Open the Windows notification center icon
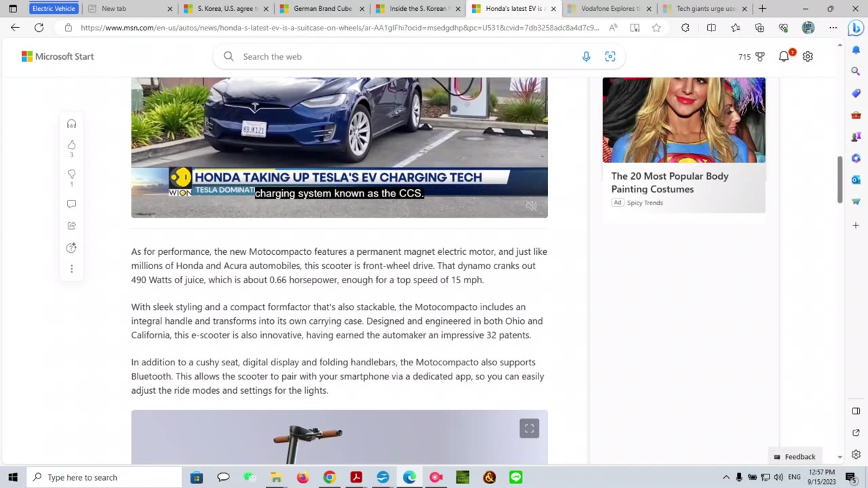This screenshot has width=868, height=488. click(851, 477)
